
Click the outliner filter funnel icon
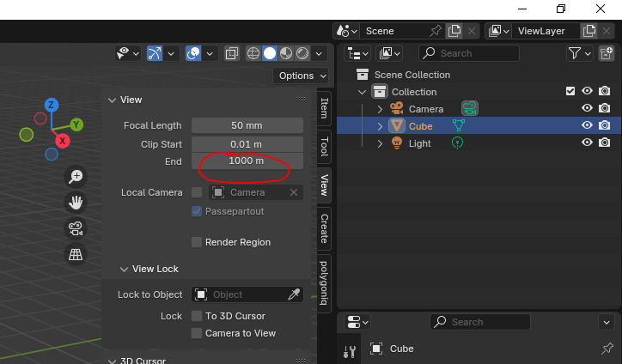575,53
